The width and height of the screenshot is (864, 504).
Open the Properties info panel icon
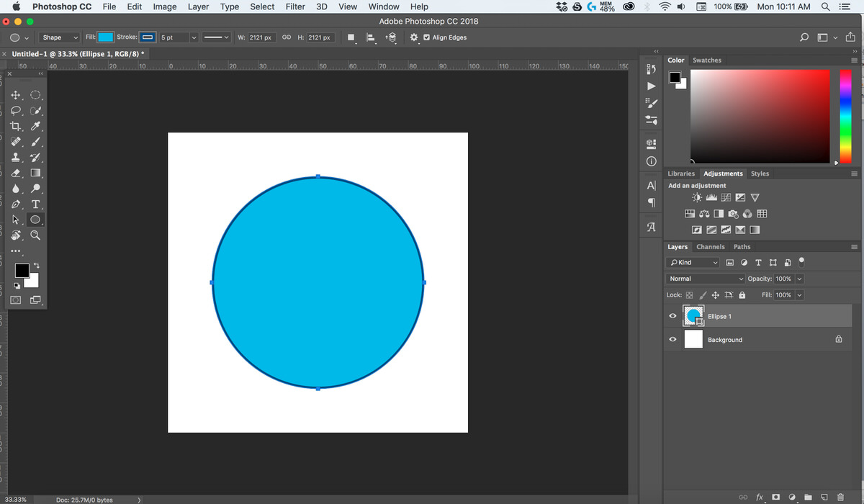(x=652, y=161)
